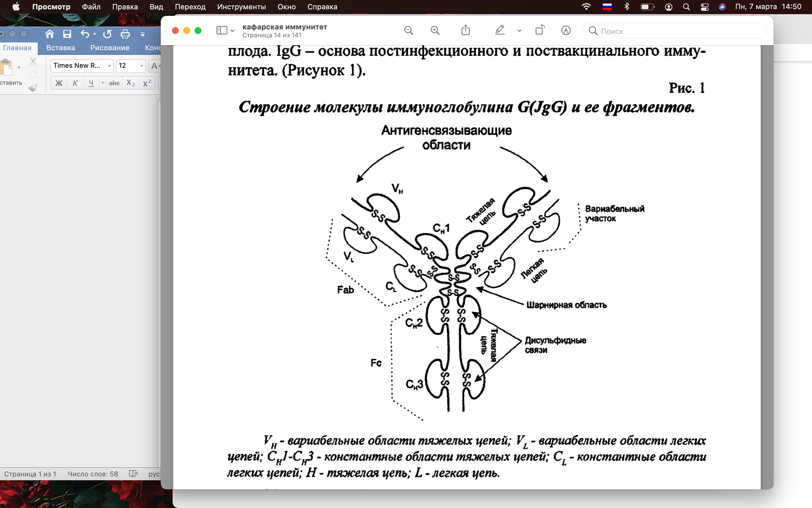Open the Инструменты menu
Viewport: 812px width, 508px height.
[x=241, y=7]
